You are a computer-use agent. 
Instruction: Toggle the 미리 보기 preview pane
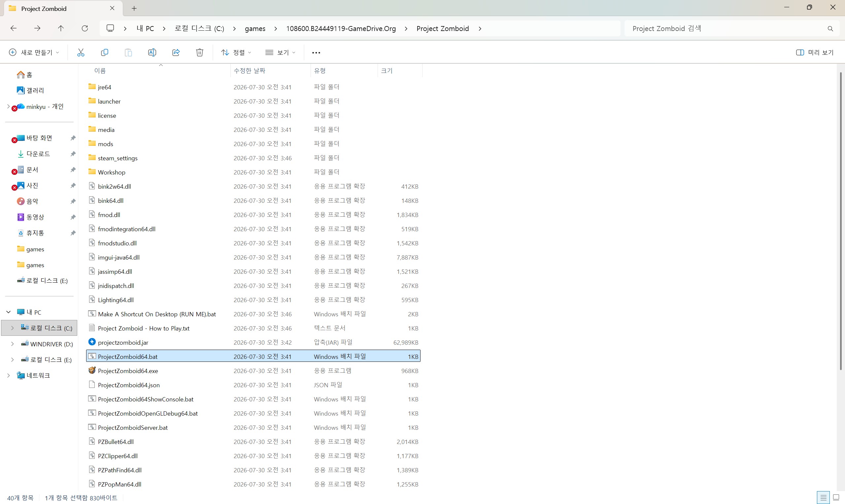(x=815, y=52)
